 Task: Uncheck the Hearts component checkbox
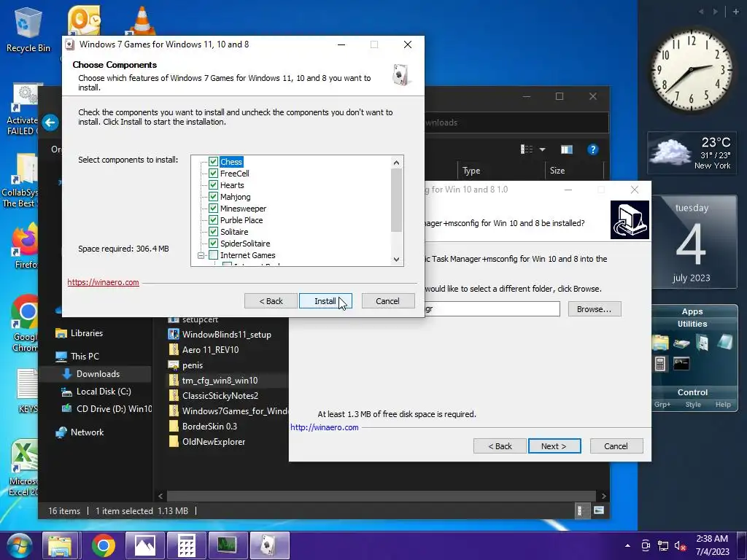pyautogui.click(x=214, y=185)
